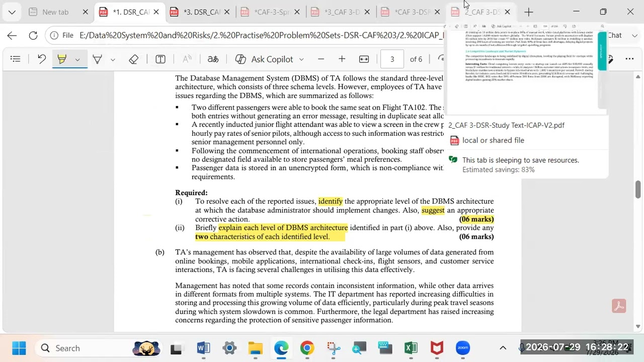The height and width of the screenshot is (362, 644).
Task: Switch to the *CAF 3-DSR tab
Action: click(410, 12)
